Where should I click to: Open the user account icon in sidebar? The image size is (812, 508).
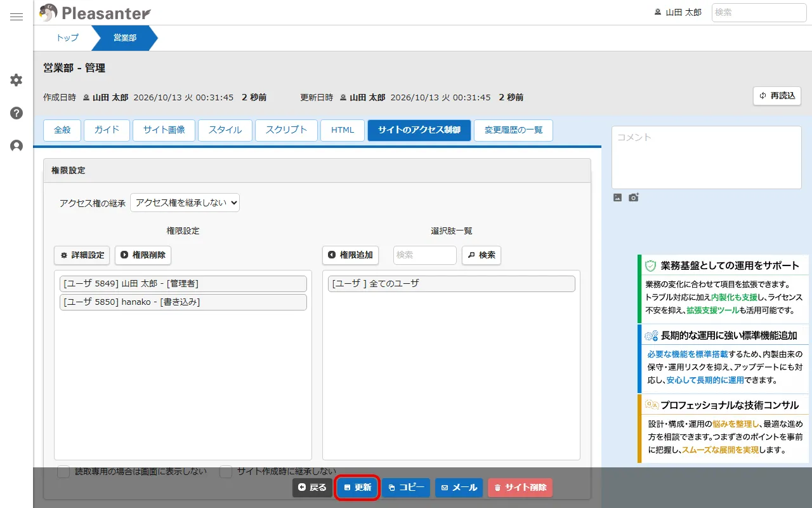(x=16, y=145)
